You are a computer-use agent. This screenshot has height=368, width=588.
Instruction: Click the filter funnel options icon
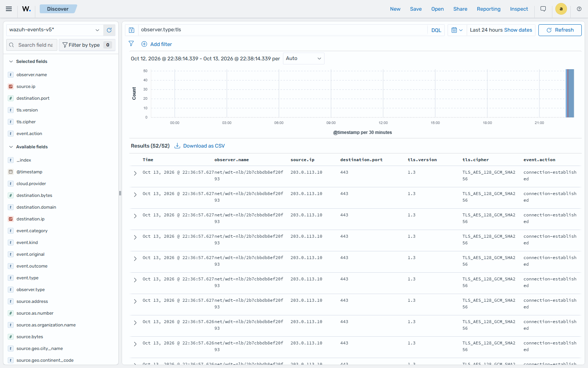131,44
